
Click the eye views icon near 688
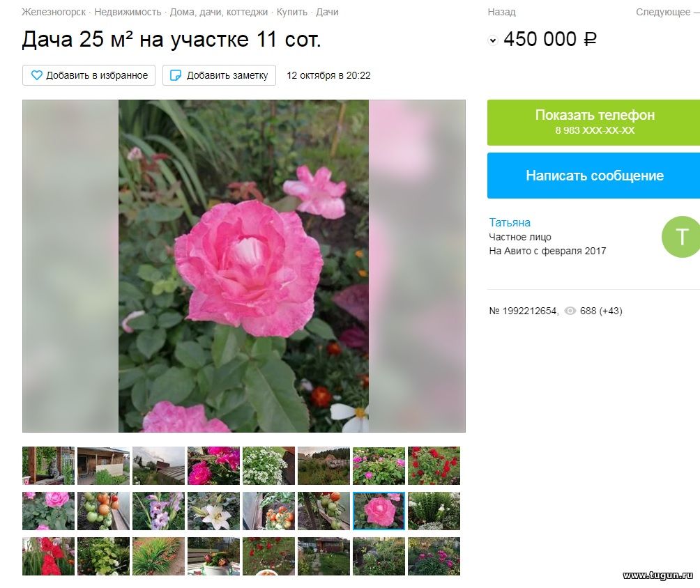pos(570,311)
